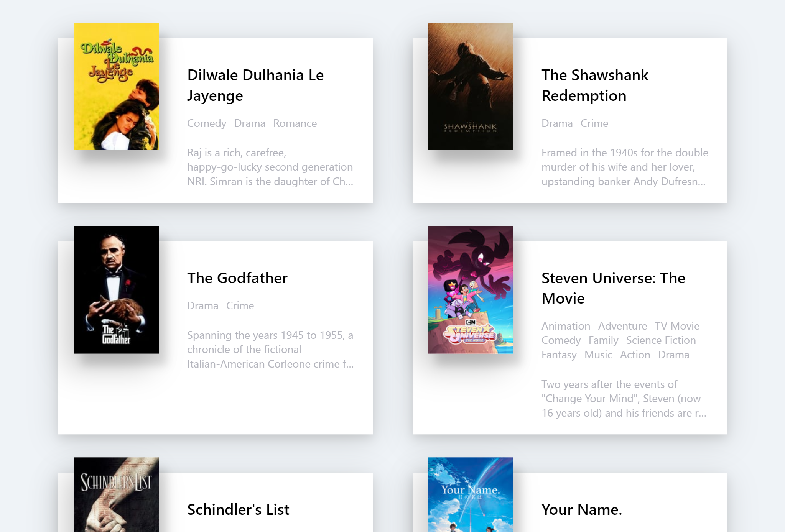Click the Science Fiction genre tag
This screenshot has width=785, height=532.
(661, 340)
